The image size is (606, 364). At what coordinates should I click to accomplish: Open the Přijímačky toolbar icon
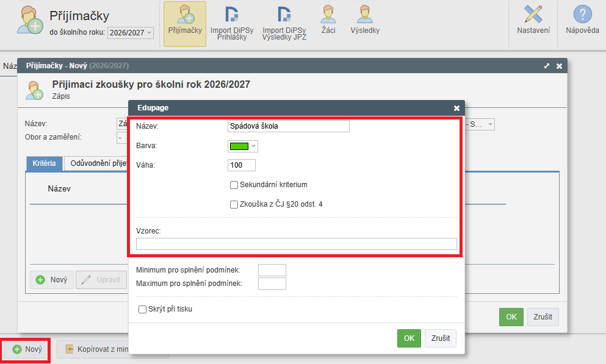184,23
